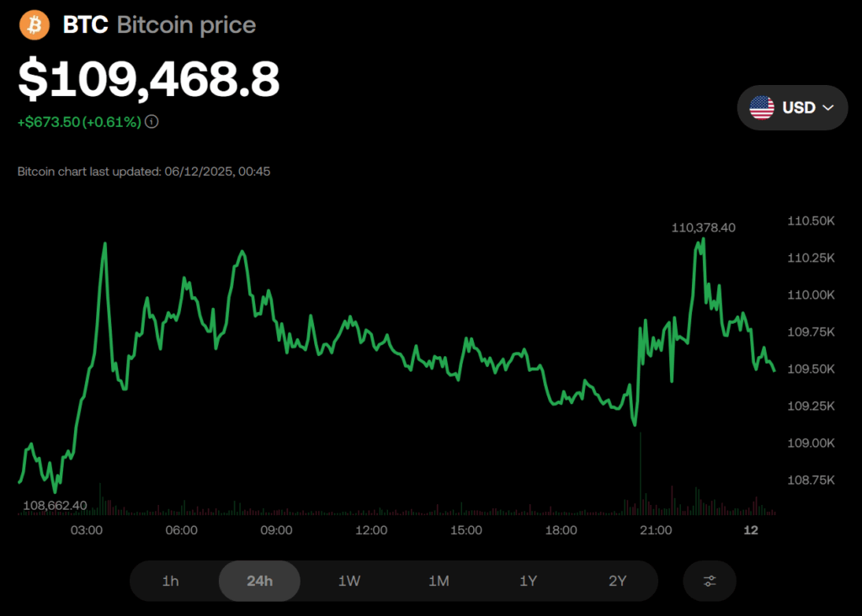Click the 21:00 time axis label
This screenshot has height=616, width=862.
pos(656,530)
